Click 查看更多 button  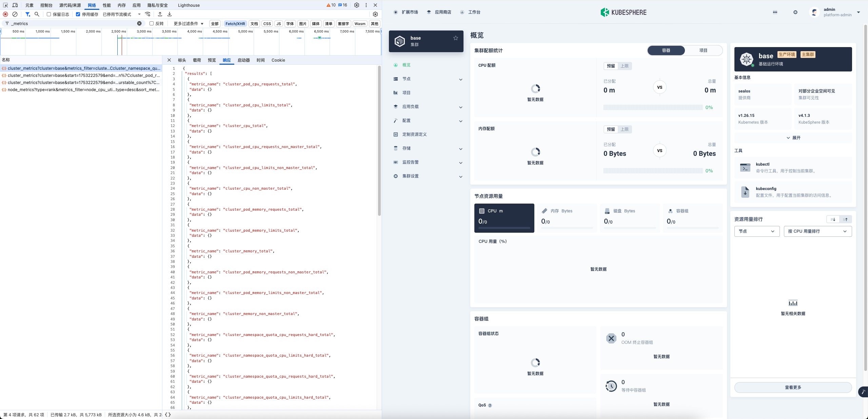click(x=793, y=387)
